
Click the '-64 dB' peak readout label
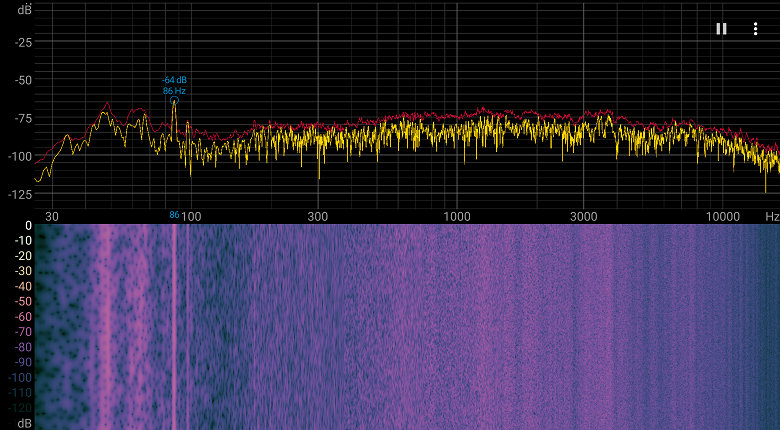coord(174,80)
